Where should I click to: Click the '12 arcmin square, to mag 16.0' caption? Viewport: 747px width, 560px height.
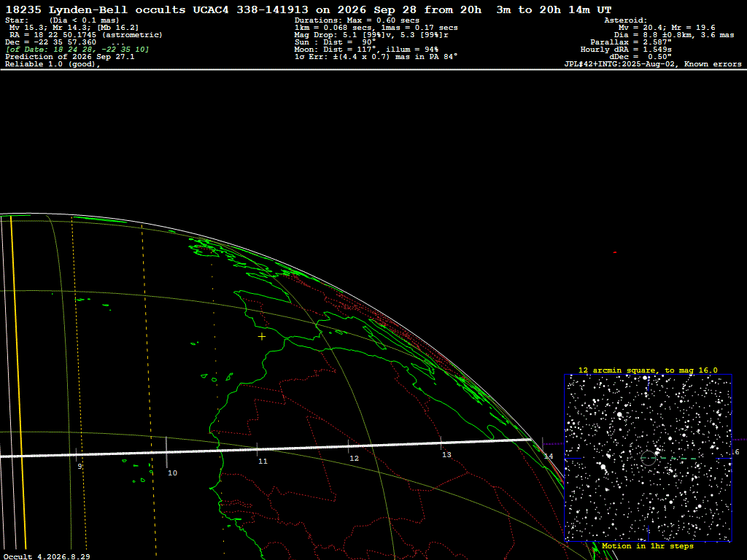[x=648, y=370]
